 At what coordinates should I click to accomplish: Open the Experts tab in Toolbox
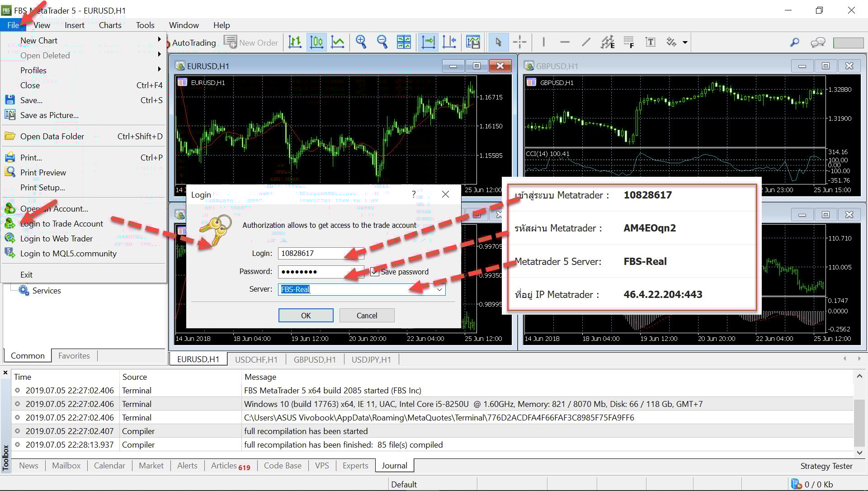[355, 466]
